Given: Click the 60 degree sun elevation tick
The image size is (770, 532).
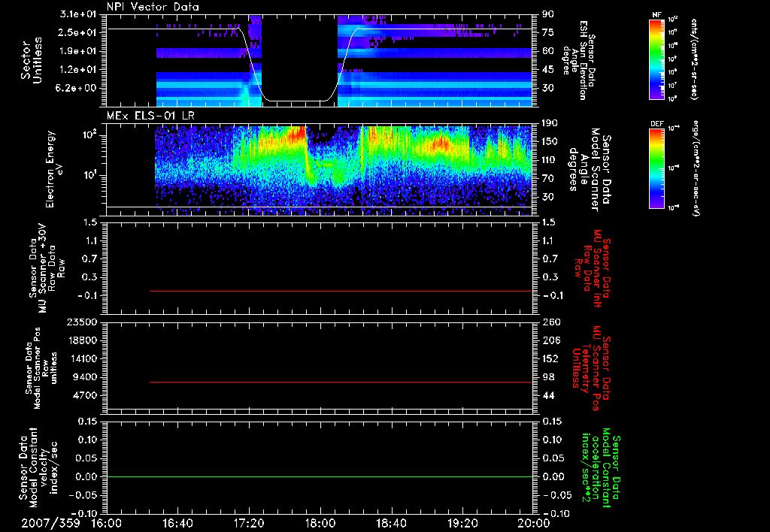Looking at the screenshot, I should click(548, 51).
